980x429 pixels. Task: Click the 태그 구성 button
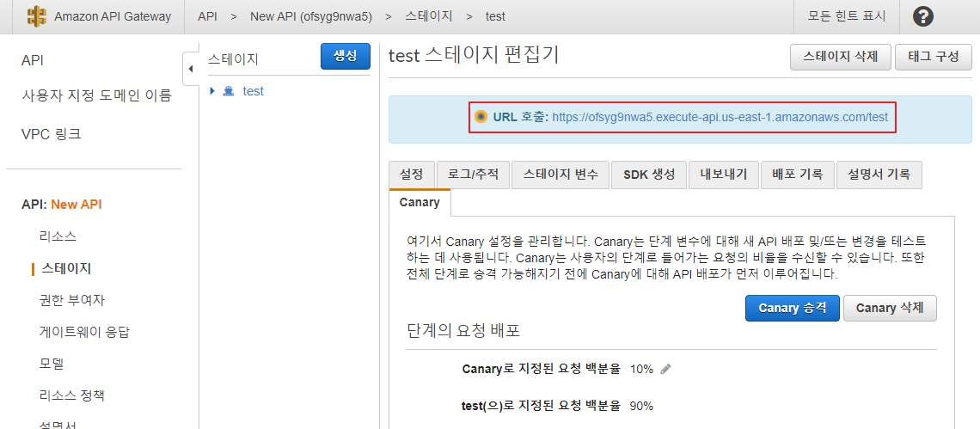pyautogui.click(x=933, y=56)
